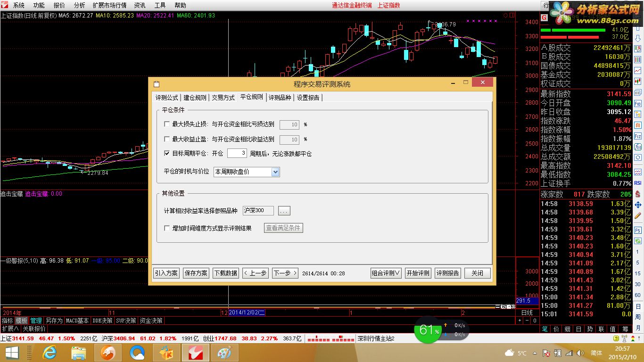Click 保存方案 button
Screen dimensions: 644x362
click(196, 273)
